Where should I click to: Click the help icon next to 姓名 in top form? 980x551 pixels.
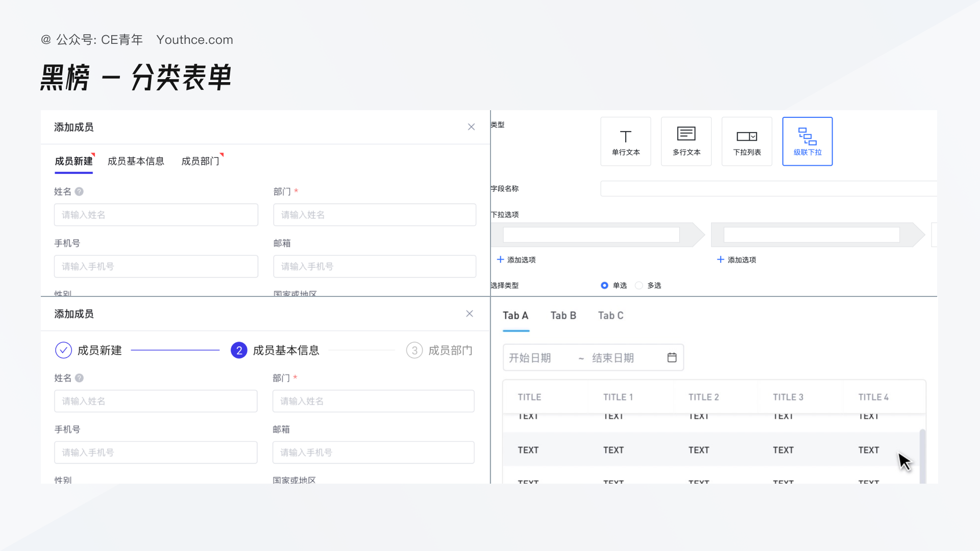click(x=79, y=191)
